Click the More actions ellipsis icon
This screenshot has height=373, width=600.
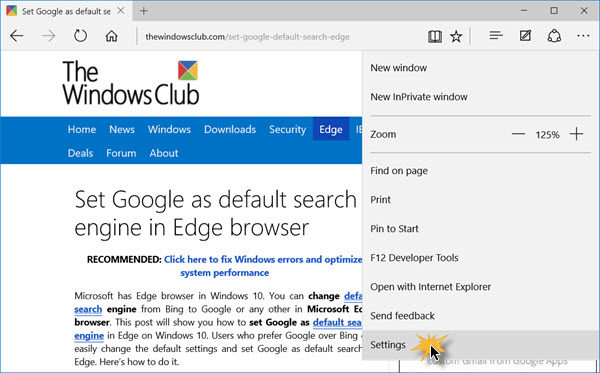pos(583,36)
